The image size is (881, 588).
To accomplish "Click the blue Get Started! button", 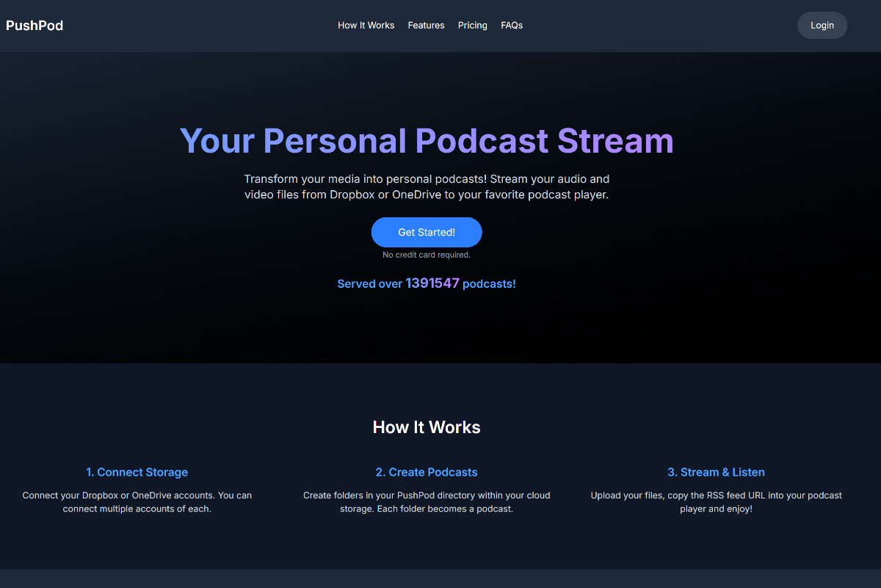I will tap(427, 232).
